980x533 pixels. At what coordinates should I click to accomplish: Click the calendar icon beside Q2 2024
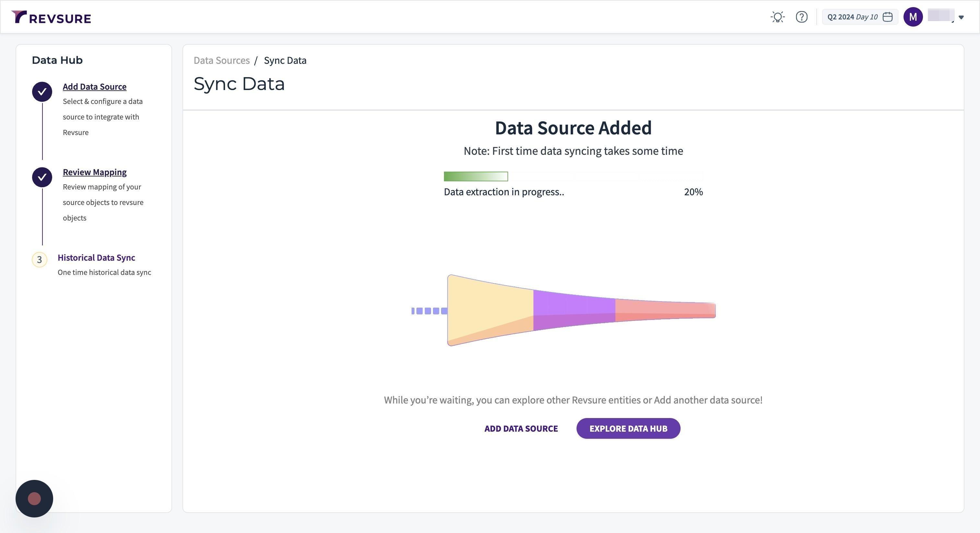click(x=888, y=17)
